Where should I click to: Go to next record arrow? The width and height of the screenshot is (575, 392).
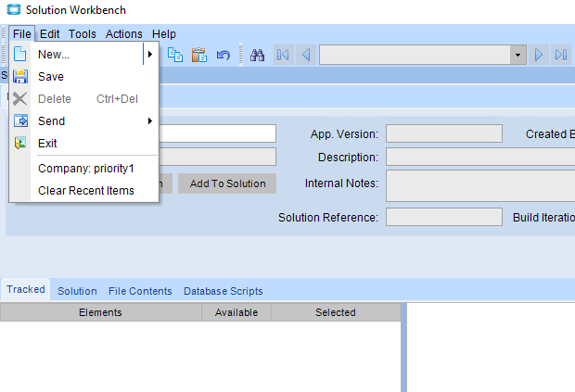point(539,55)
